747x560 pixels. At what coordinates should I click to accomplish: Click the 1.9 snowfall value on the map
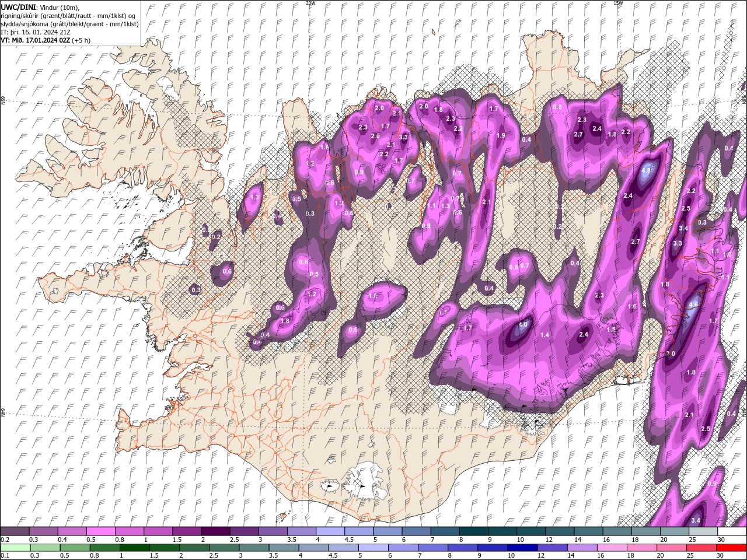[x=500, y=135]
